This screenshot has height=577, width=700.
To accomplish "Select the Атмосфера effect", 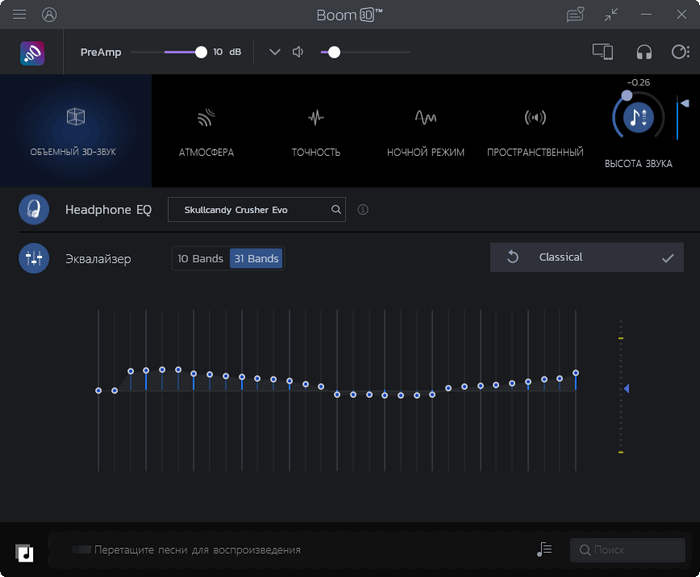I will (x=206, y=132).
